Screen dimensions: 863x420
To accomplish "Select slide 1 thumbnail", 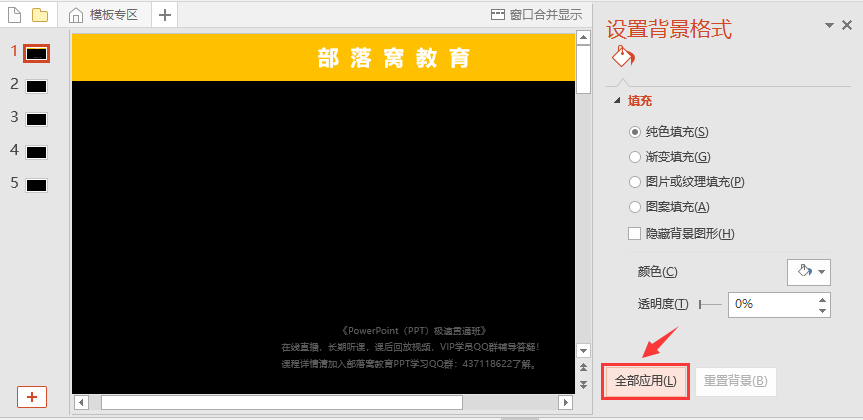I will (37, 53).
